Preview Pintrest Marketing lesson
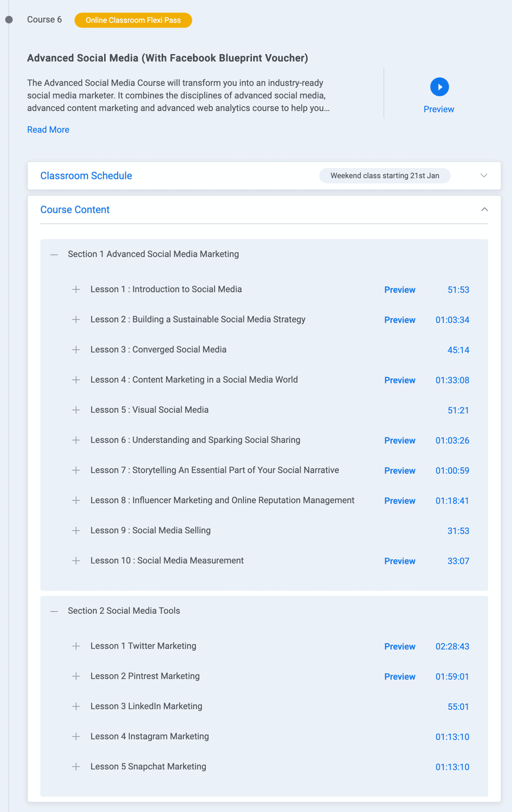Screen dimensions: 512x812 click(399, 677)
